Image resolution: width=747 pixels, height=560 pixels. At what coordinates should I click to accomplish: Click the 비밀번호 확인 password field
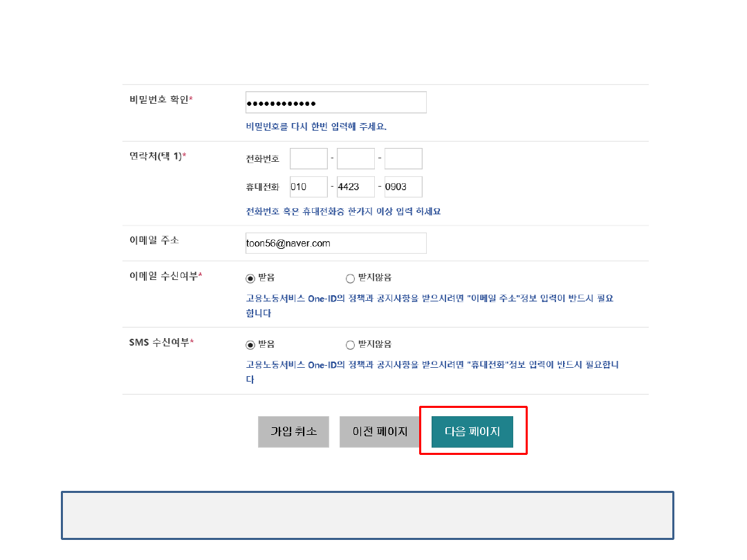pos(335,102)
